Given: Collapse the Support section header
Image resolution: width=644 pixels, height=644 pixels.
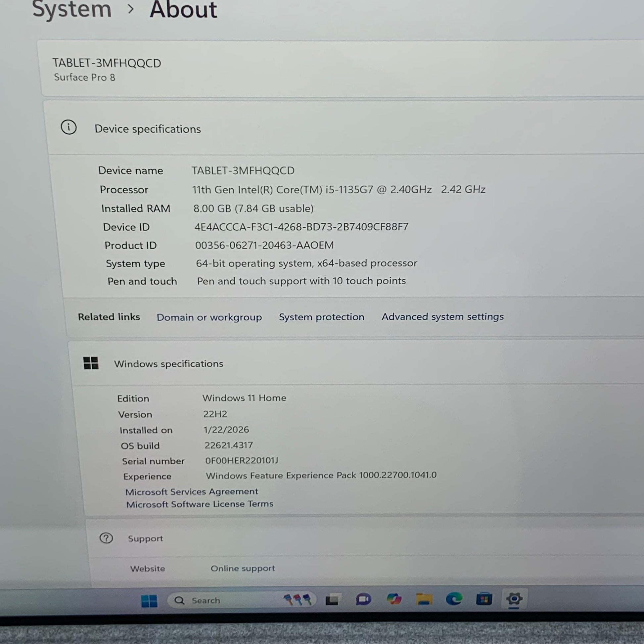Looking at the screenshot, I should coord(145,539).
